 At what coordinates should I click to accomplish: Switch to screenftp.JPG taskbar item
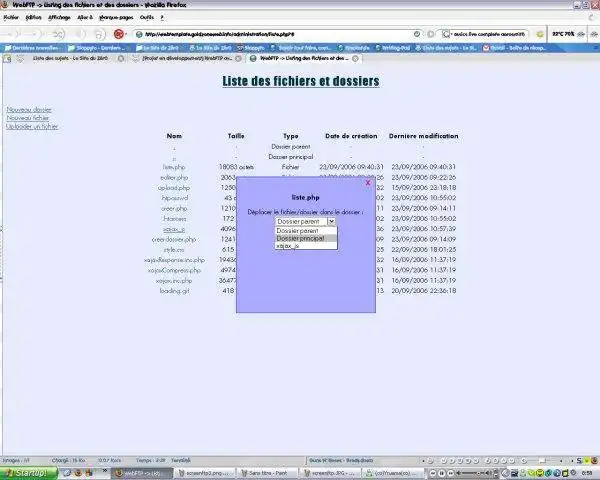pyautogui.click(x=331, y=473)
